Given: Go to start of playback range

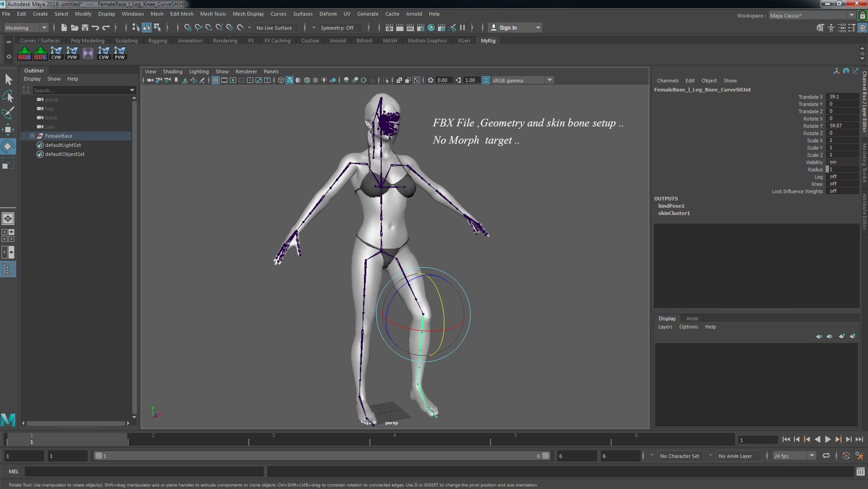Looking at the screenshot, I should pos(786,439).
